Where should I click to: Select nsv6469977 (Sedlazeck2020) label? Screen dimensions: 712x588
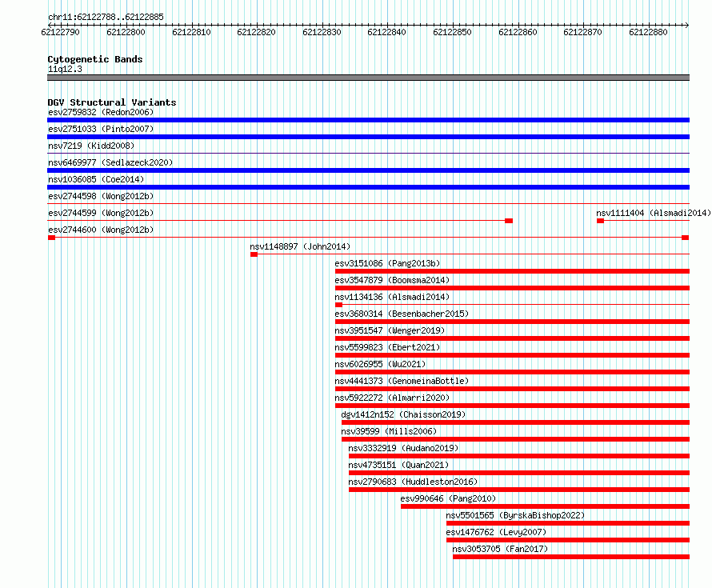pyautogui.click(x=110, y=162)
